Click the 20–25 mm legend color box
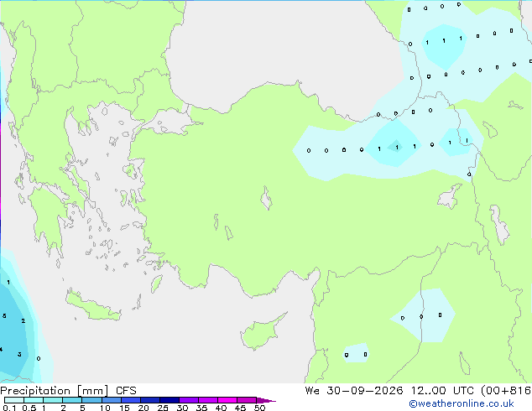 click(150, 400)
